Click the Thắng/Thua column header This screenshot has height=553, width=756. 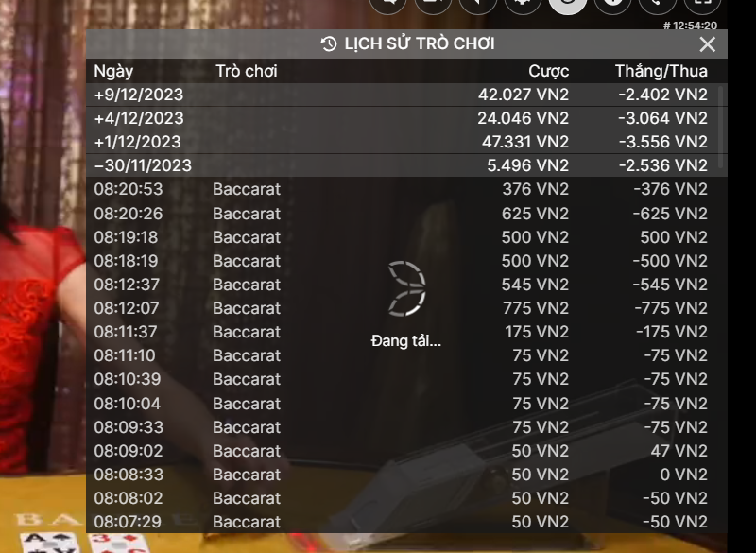(x=661, y=71)
